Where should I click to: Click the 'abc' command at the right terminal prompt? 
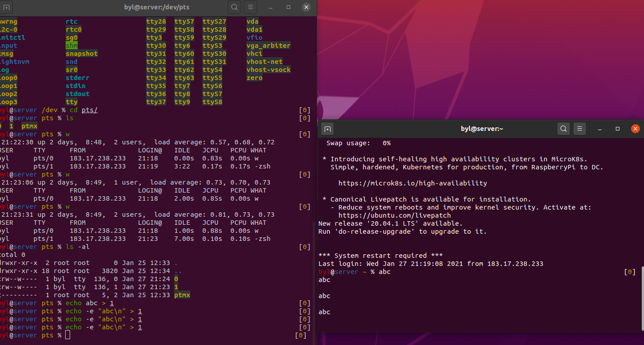tap(385, 272)
